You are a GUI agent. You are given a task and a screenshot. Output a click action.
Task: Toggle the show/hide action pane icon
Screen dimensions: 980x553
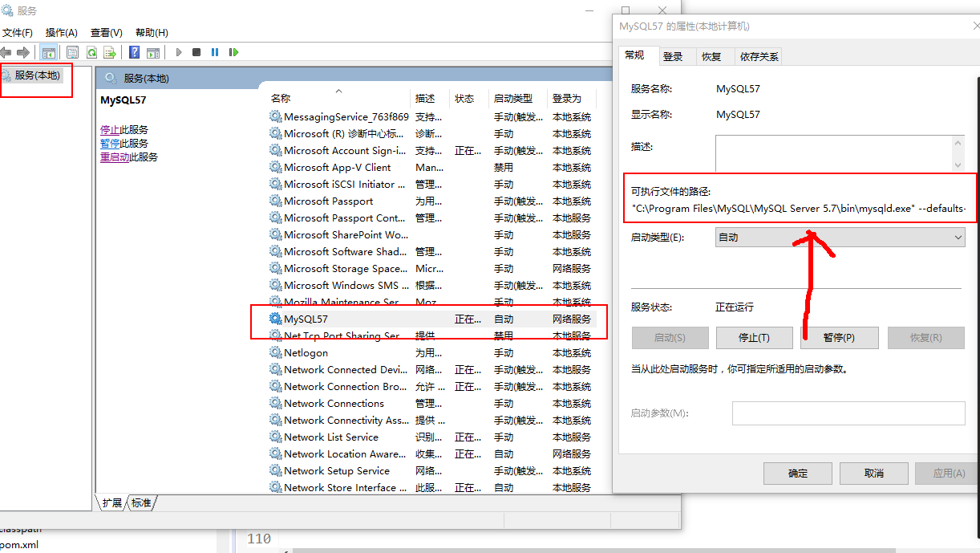(x=153, y=52)
